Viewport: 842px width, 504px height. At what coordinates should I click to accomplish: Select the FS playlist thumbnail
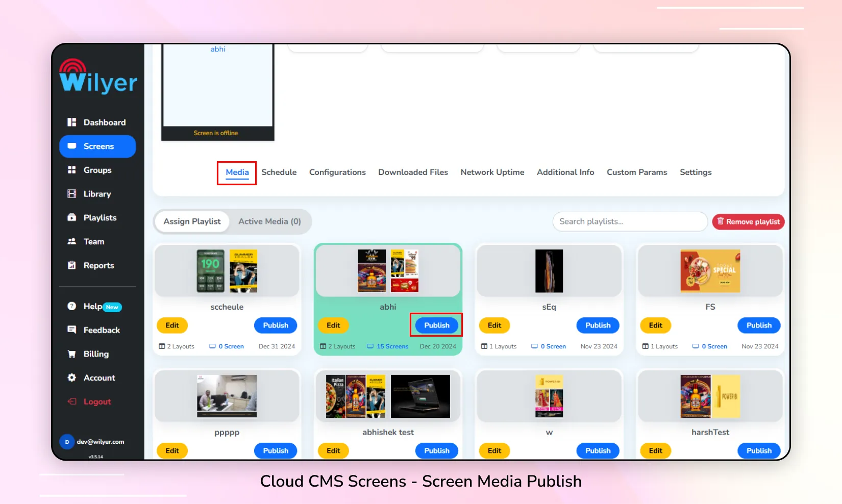(710, 271)
